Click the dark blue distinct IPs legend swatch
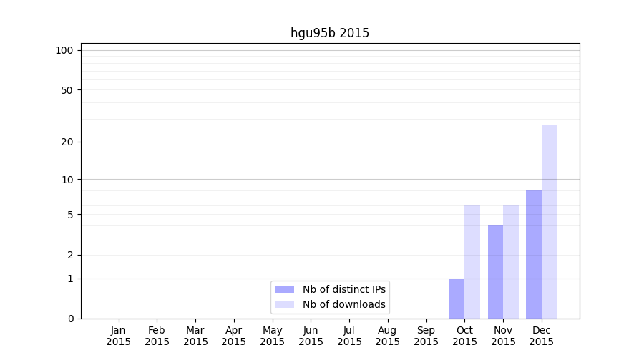Screen dimensions: 644x358 (x=284, y=289)
